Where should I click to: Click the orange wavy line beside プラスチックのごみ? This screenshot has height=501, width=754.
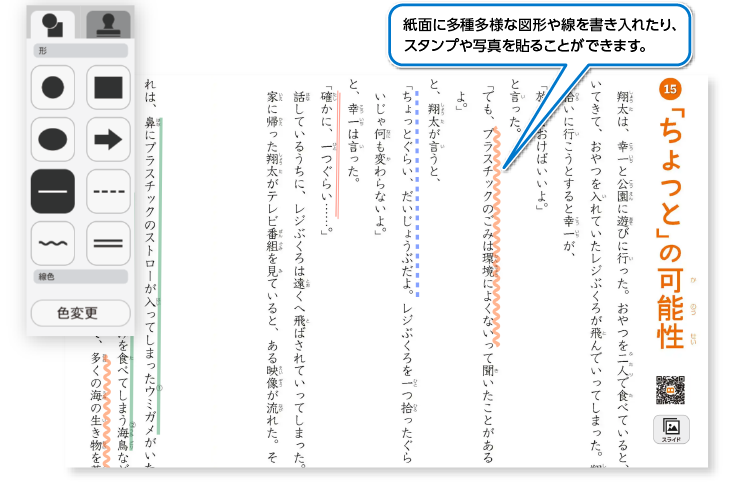coord(497,237)
